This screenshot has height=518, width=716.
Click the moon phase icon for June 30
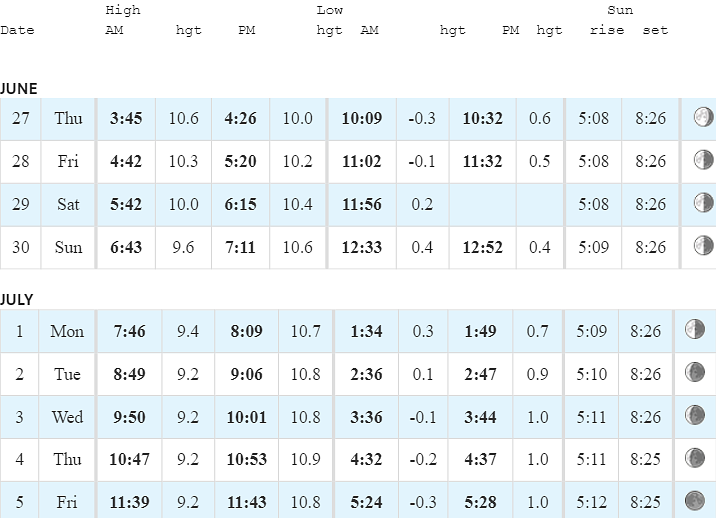[703, 246]
